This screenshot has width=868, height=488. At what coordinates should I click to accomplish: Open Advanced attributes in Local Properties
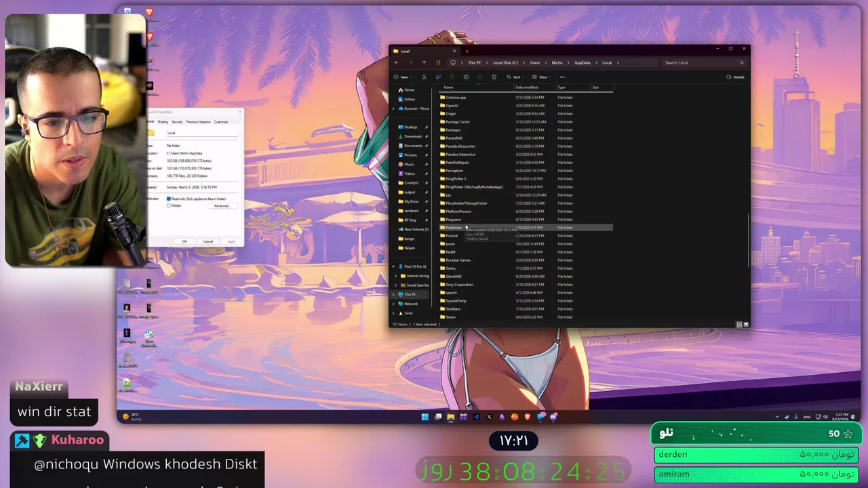tap(221, 206)
